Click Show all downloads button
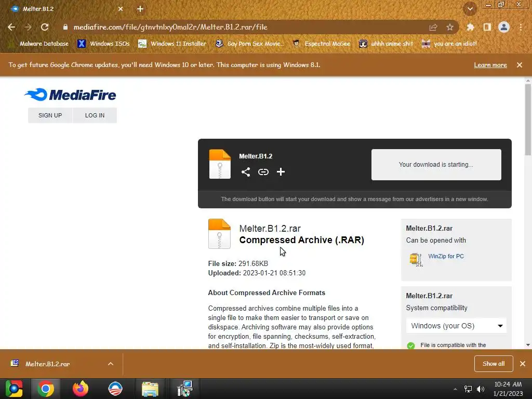This screenshot has height=399, width=532. click(x=494, y=364)
